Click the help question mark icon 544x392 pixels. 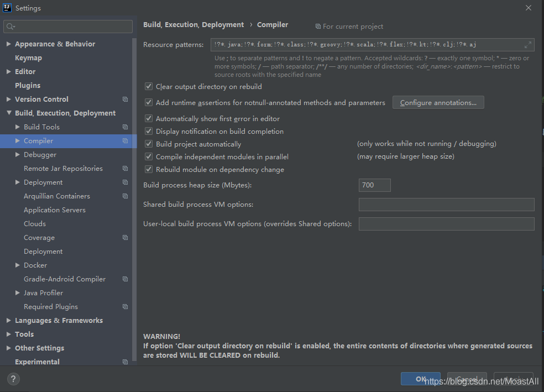(x=14, y=379)
